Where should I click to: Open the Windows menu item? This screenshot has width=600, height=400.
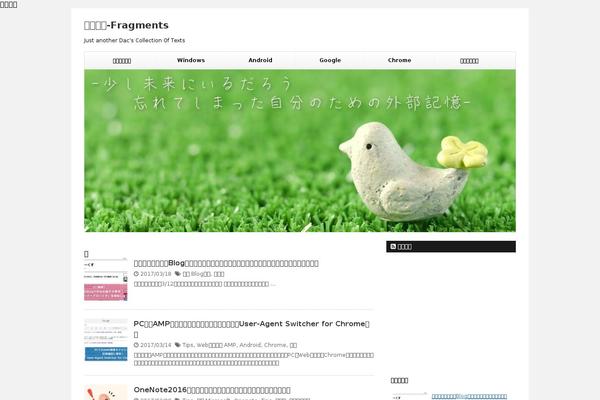[190, 60]
